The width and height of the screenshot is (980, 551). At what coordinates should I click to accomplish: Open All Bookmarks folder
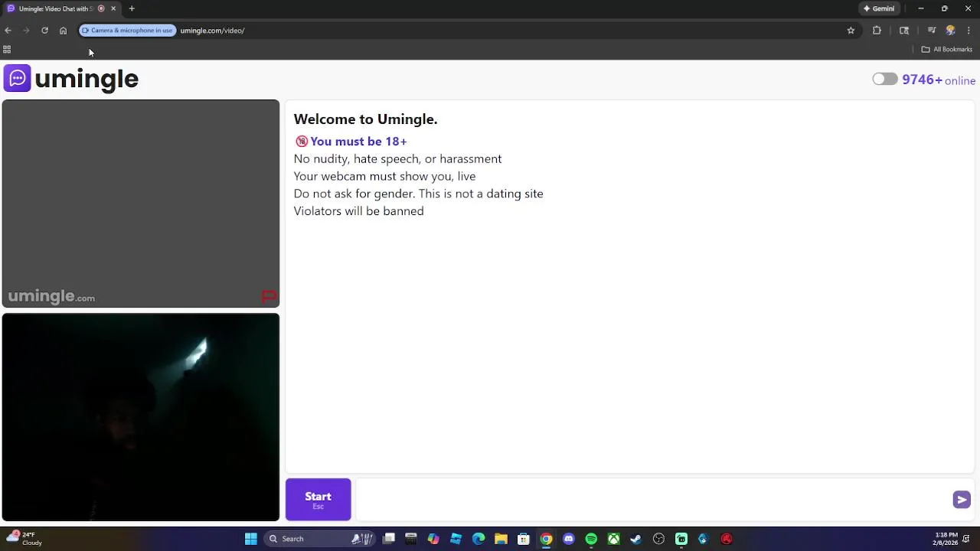tap(947, 49)
